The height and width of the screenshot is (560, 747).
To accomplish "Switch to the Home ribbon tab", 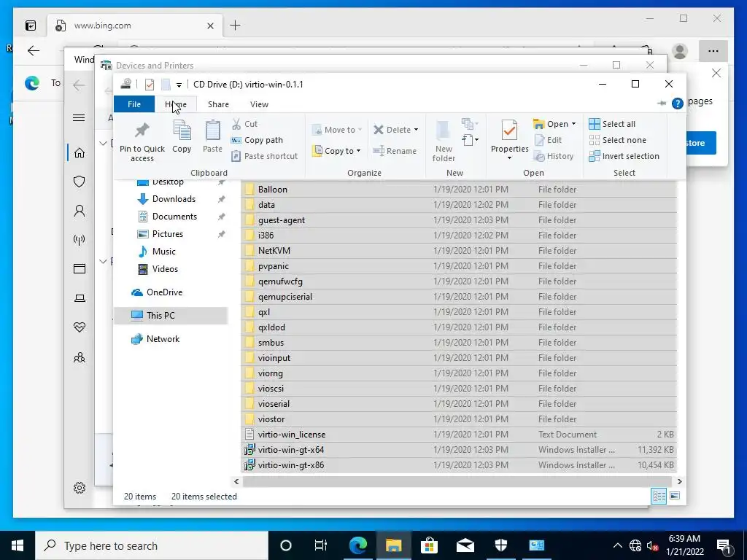I will point(175,104).
